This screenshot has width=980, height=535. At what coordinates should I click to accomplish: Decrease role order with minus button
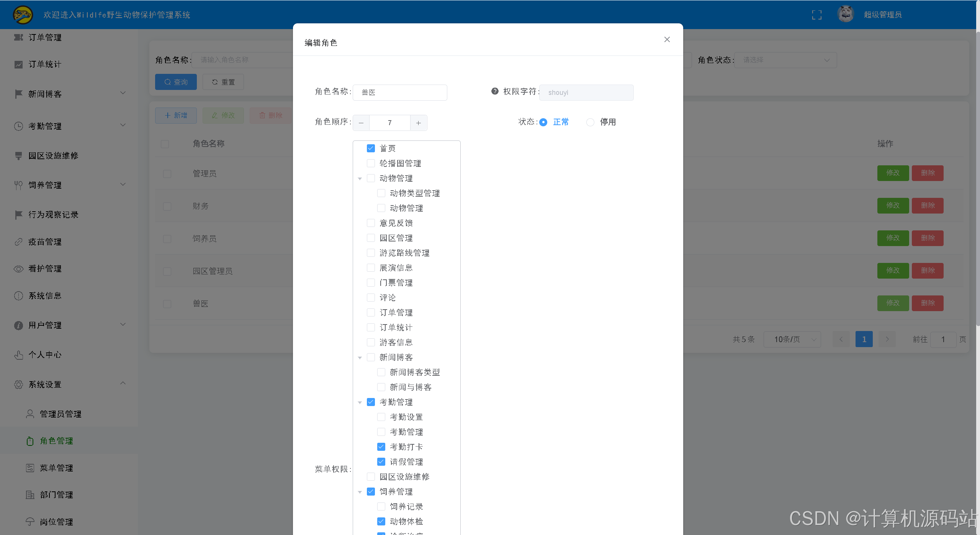tap(361, 123)
